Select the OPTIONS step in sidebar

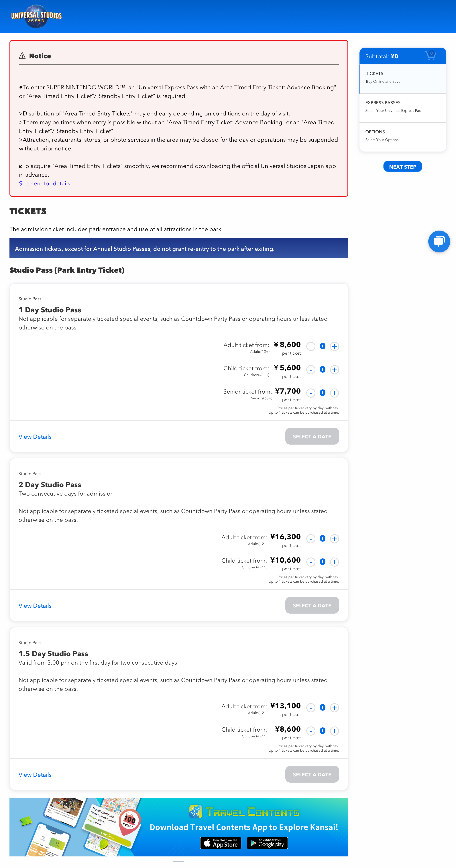[403, 137]
